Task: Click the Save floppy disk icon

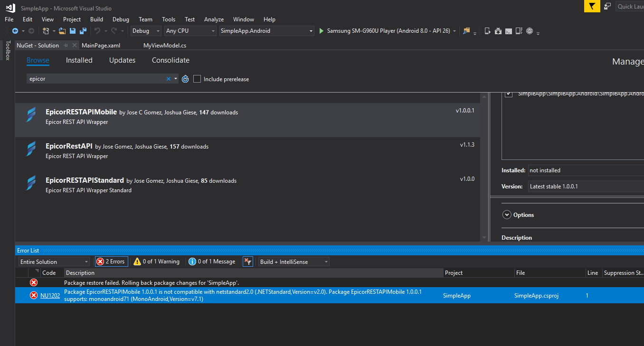Action: [x=73, y=31]
